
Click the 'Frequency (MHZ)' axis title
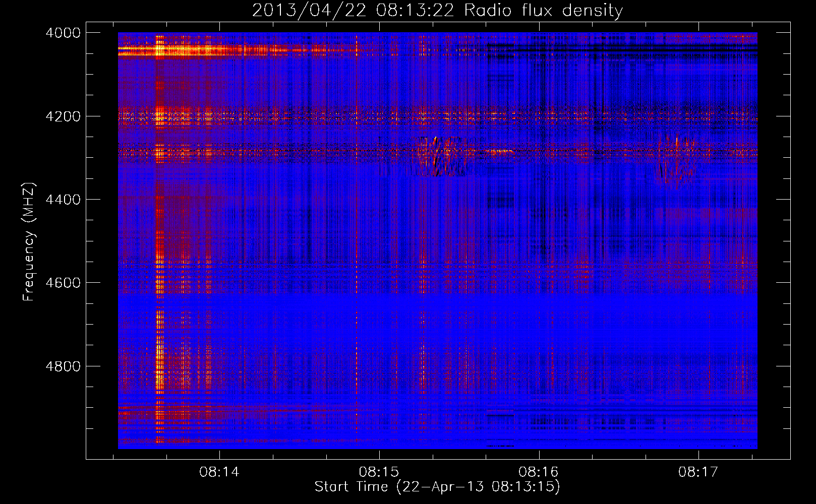tap(29, 241)
